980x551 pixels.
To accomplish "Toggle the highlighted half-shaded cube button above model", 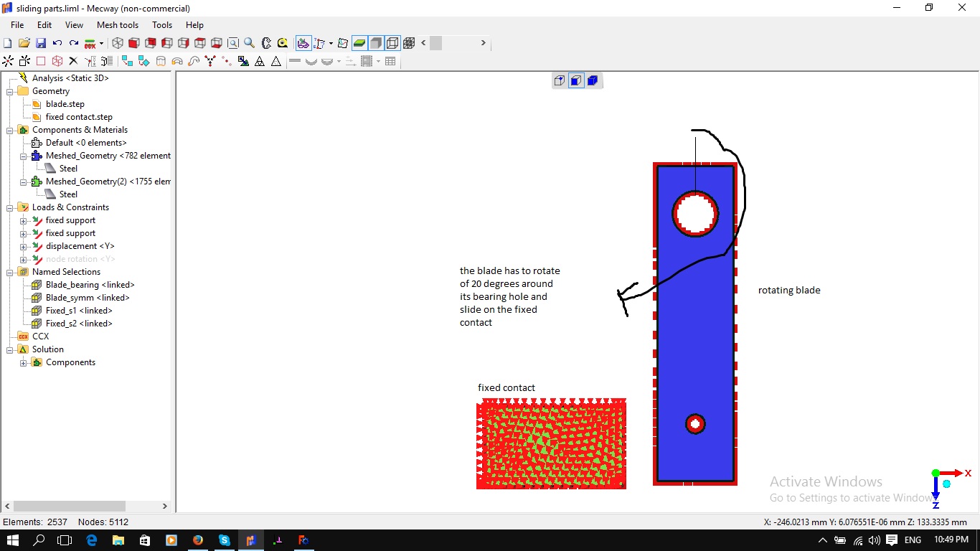I will (576, 80).
